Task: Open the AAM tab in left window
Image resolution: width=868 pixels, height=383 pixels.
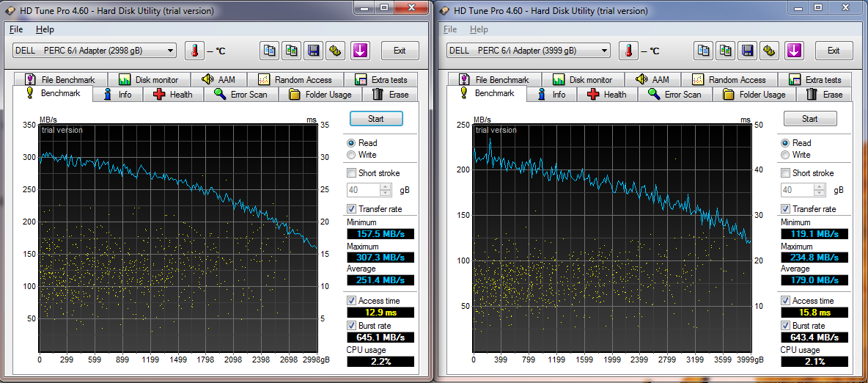Action: coord(218,80)
